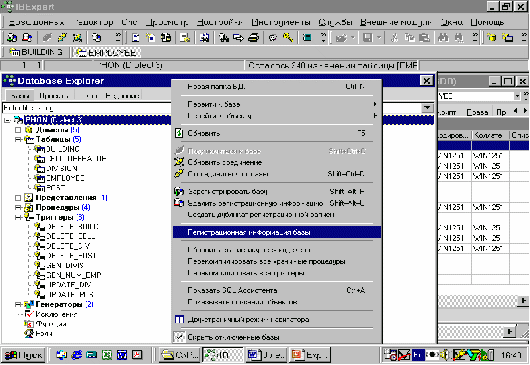The image size is (530, 365).
Task: Click the Reconnect icon in the context menu
Action: tap(179, 162)
